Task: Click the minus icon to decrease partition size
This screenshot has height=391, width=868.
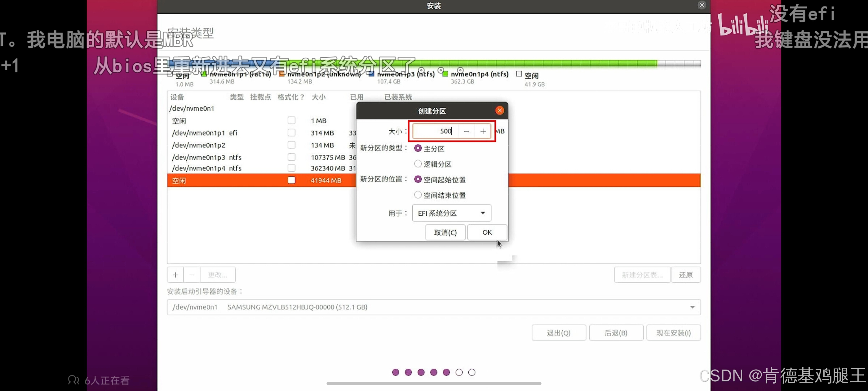Action: (466, 131)
